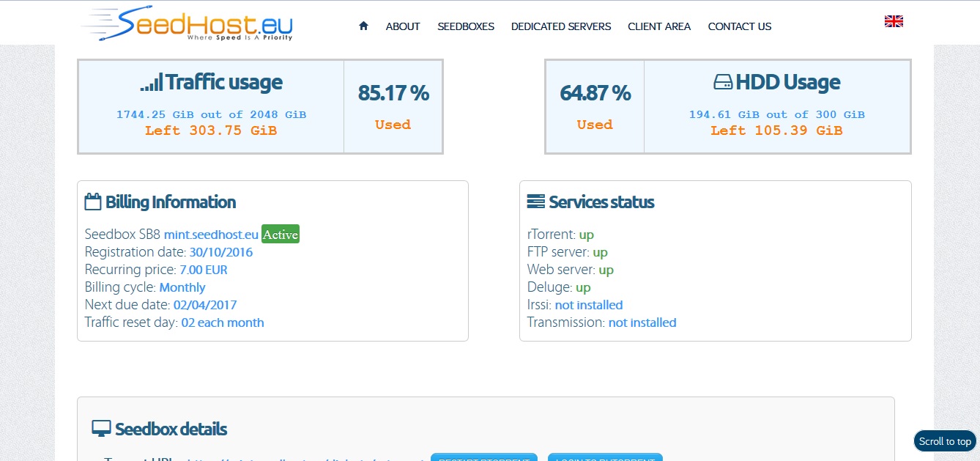Click the FTP server 'up' status
The height and width of the screenshot is (461, 980).
600,253
